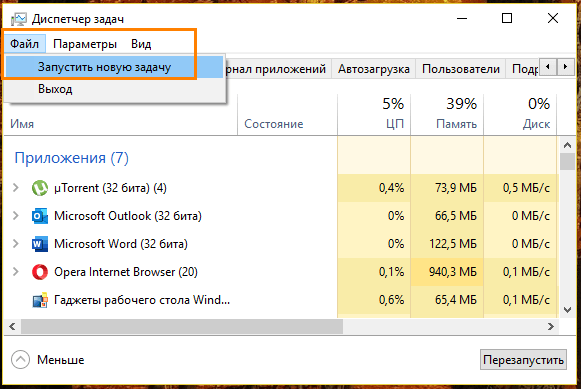Viewport: 581px width, 389px height.
Task: Click the vertical scrollbar thumb
Action: [567, 162]
